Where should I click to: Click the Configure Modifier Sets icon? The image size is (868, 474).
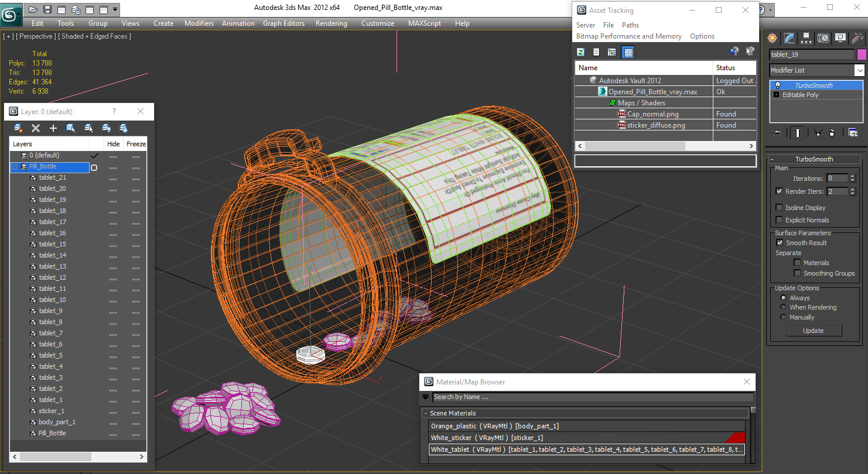click(853, 133)
